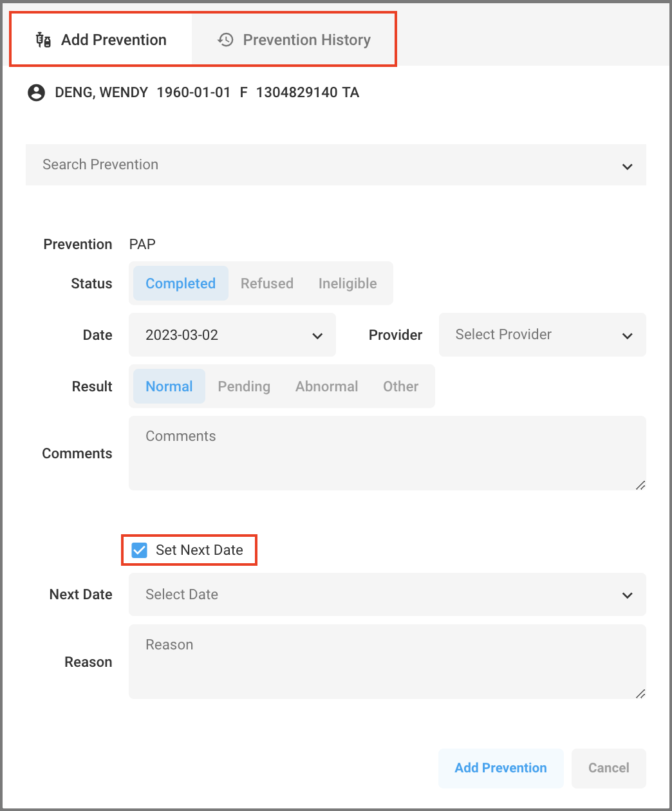672x811 pixels.
Task: Set result to Pending
Action: click(244, 386)
